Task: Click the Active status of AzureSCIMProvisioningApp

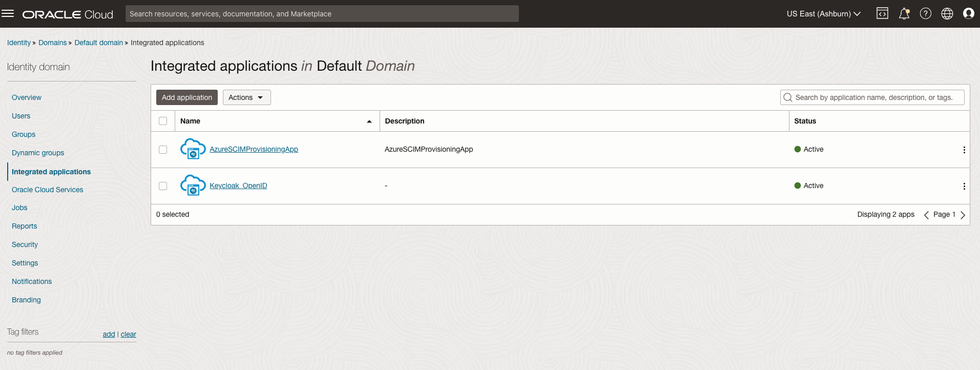Action: tap(809, 149)
